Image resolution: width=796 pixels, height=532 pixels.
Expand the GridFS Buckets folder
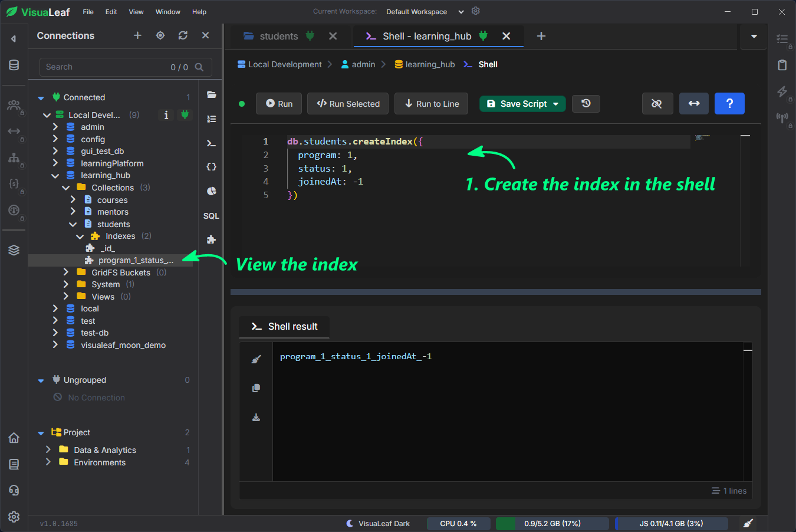tap(65, 272)
